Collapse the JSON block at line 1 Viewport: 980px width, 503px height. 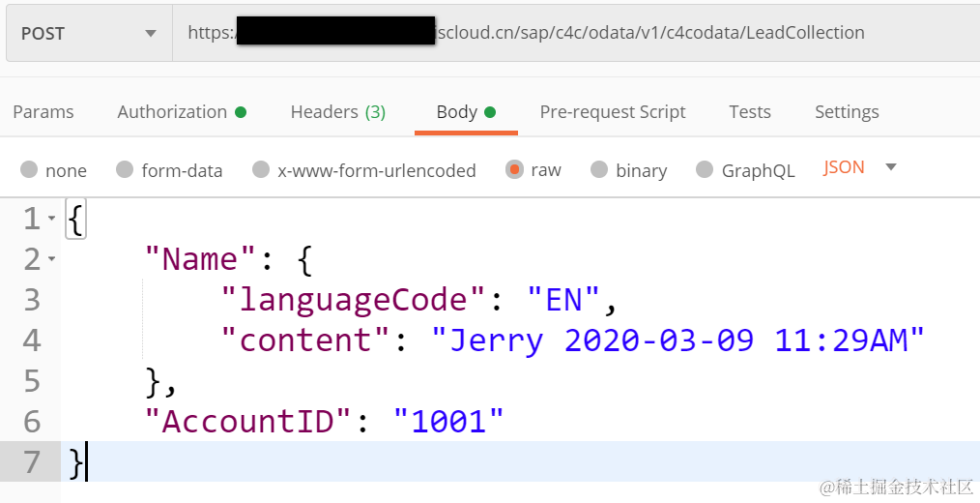[52, 219]
